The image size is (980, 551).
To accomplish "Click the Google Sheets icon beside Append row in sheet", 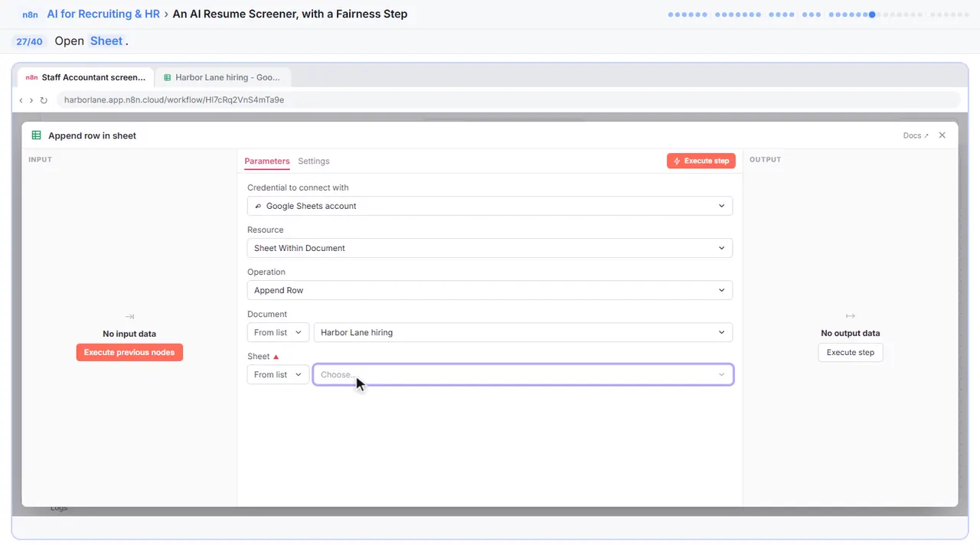I will (36, 135).
